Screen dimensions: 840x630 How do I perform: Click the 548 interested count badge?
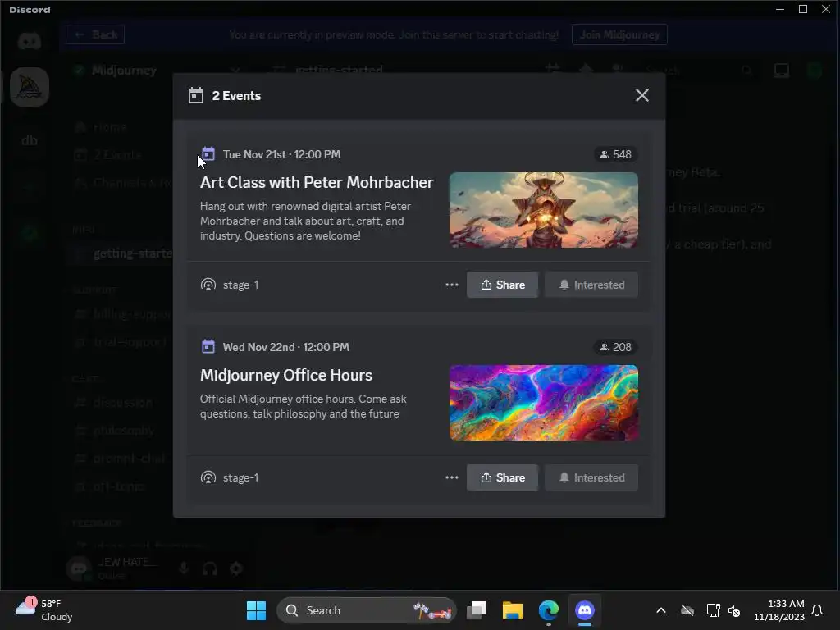(615, 154)
